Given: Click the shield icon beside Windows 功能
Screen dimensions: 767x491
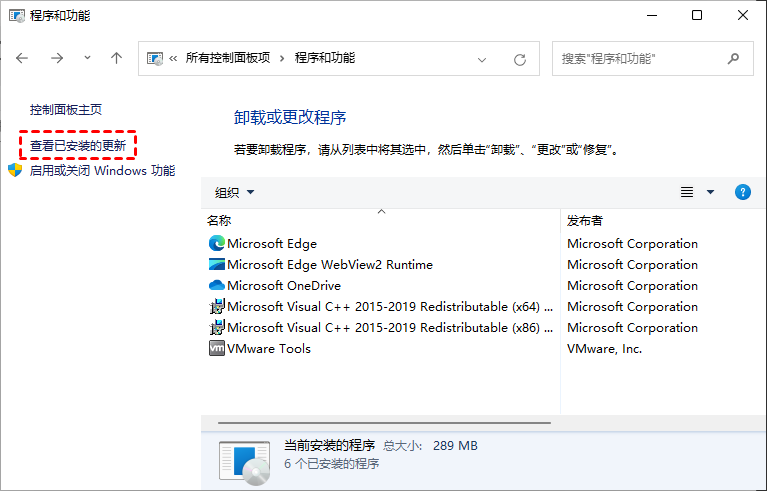Looking at the screenshot, I should [x=15, y=170].
